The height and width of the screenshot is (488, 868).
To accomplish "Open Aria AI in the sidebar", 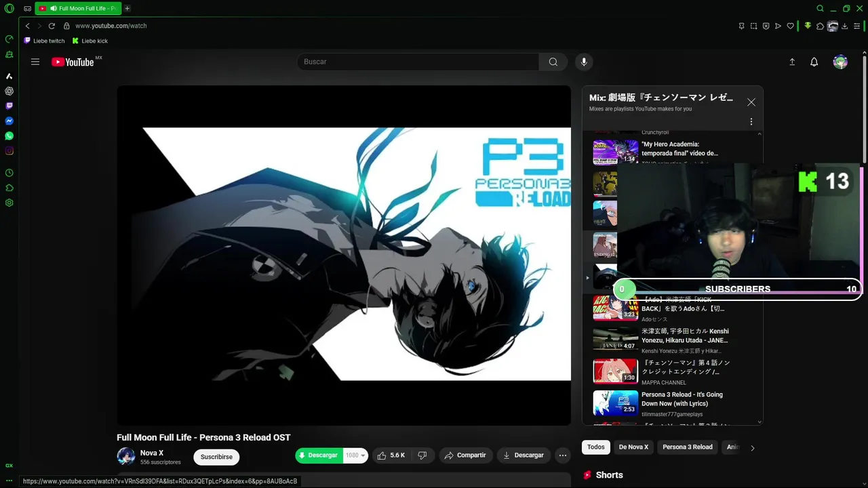I will [x=9, y=76].
